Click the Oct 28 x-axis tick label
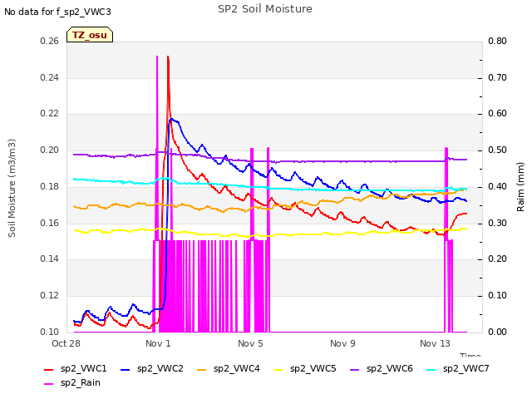 (66, 343)
